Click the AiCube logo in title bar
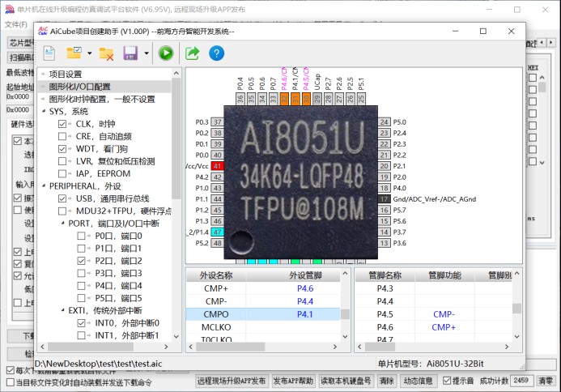The height and width of the screenshot is (392, 561). pyautogui.click(x=43, y=31)
